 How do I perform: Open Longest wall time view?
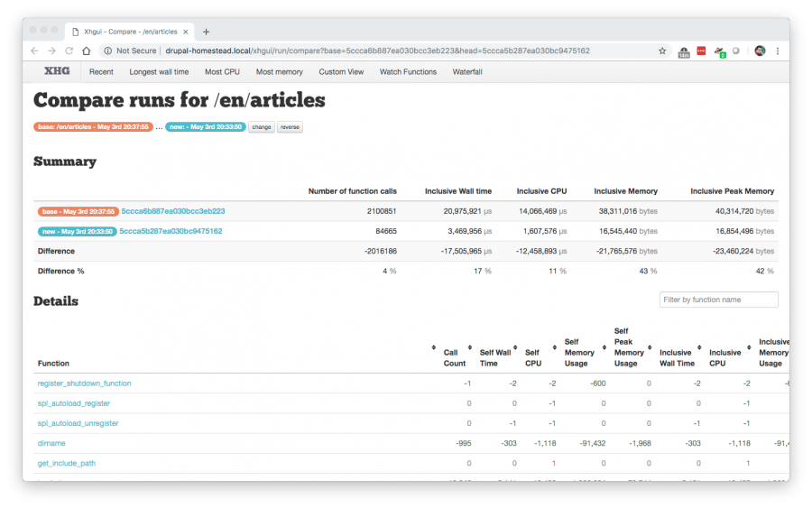[159, 72]
